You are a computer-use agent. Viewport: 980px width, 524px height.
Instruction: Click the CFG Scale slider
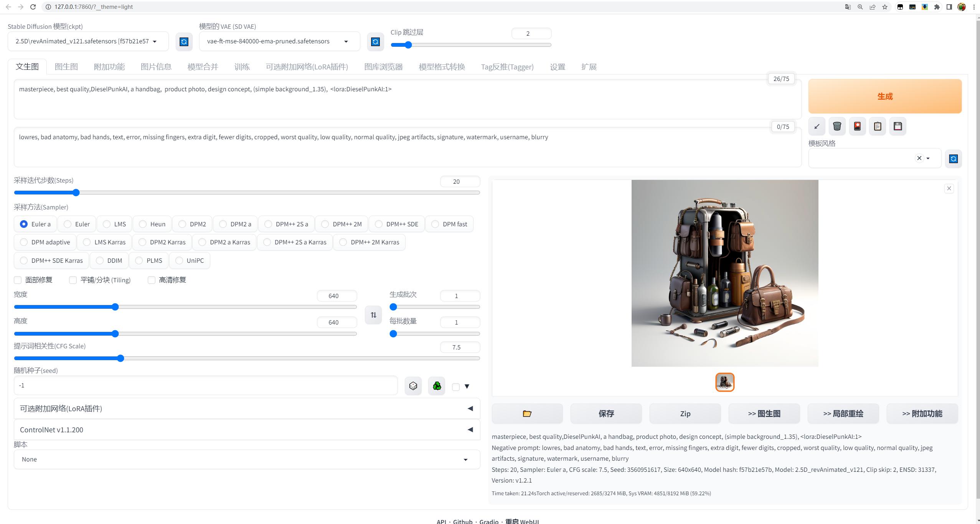tap(247, 358)
